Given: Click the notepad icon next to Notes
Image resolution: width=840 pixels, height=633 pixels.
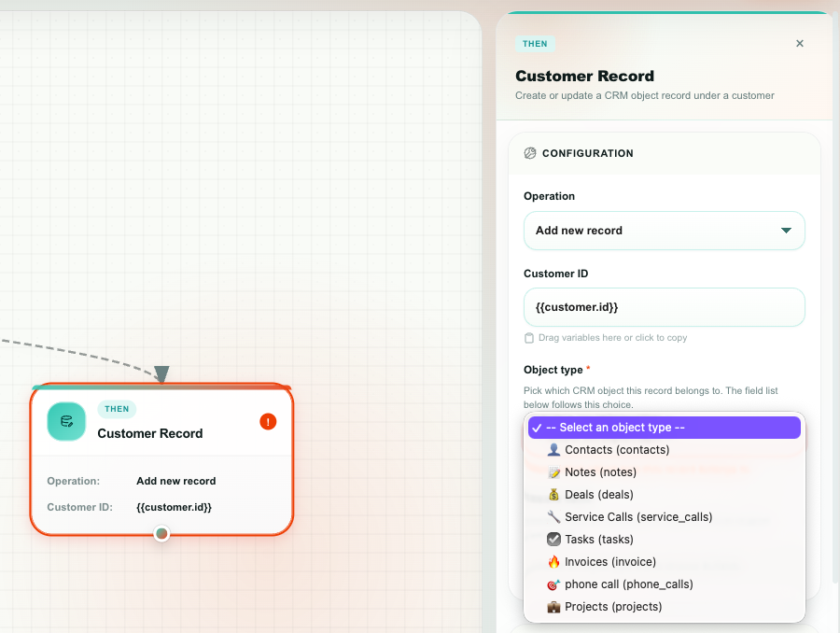Looking at the screenshot, I should pos(553,472).
